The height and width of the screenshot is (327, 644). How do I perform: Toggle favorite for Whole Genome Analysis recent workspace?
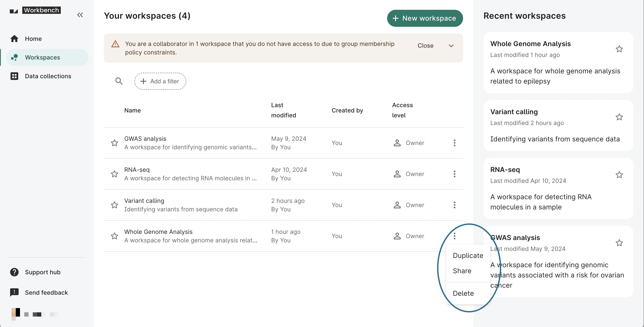coord(619,49)
